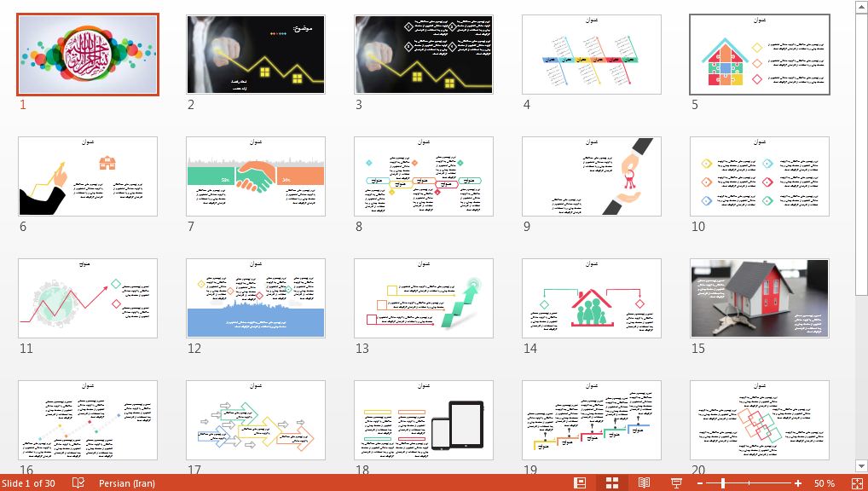868x491 pixels.
Task: Fit slides to current window icon
Action: 854,483
